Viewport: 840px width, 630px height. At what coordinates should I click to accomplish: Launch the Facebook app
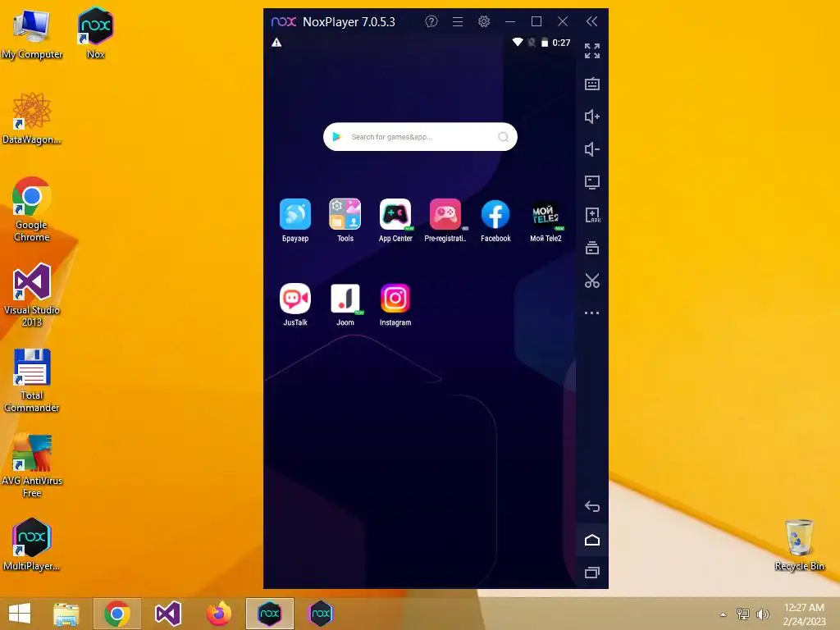[495, 214]
